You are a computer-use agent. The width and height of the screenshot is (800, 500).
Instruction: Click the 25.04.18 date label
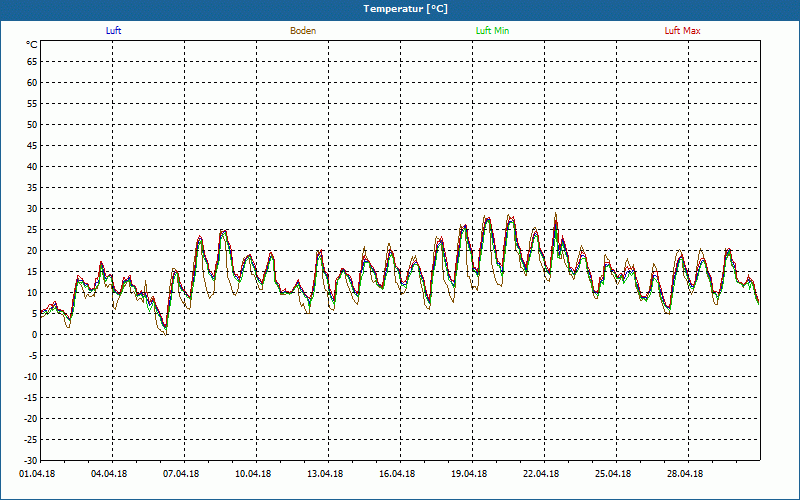(x=613, y=474)
